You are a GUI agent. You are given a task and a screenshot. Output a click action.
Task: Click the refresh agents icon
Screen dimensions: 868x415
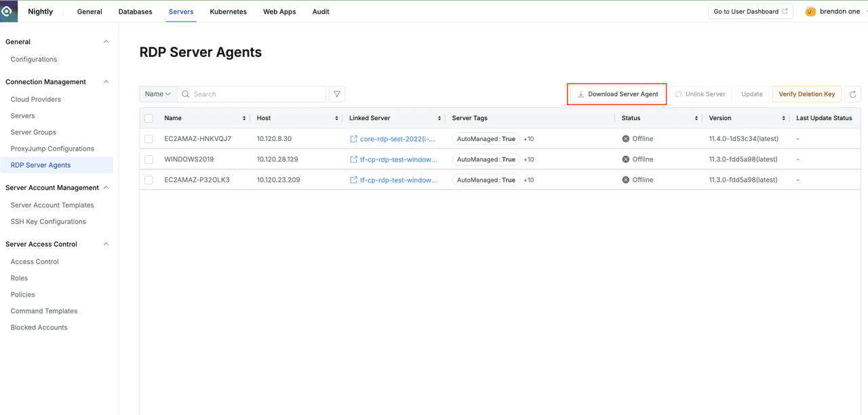click(x=852, y=94)
